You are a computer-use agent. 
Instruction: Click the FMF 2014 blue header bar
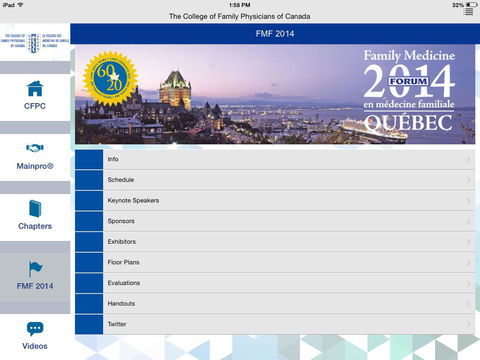point(275,34)
